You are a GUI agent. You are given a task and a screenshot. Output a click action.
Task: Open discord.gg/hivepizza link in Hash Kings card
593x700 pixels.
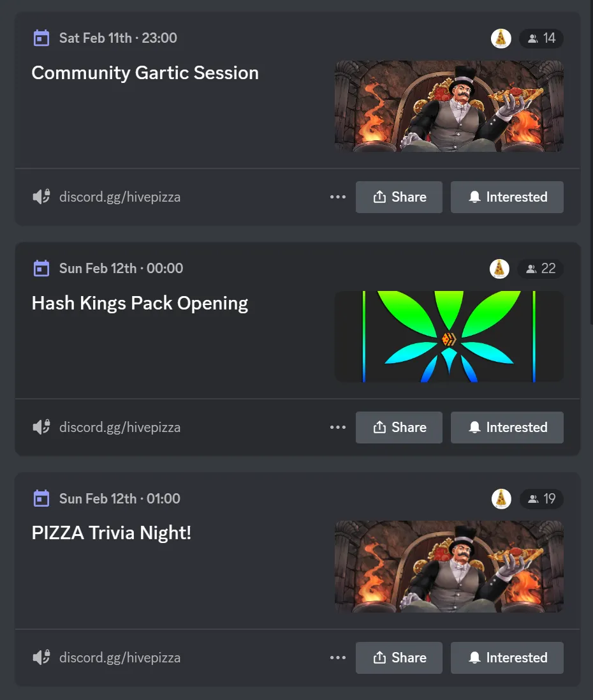(x=120, y=428)
